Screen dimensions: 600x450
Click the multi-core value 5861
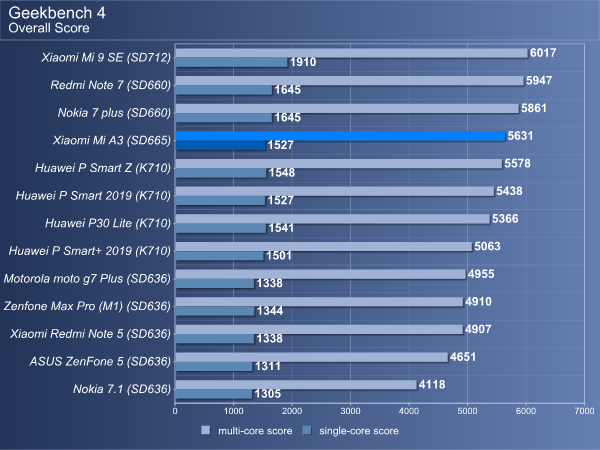point(534,108)
